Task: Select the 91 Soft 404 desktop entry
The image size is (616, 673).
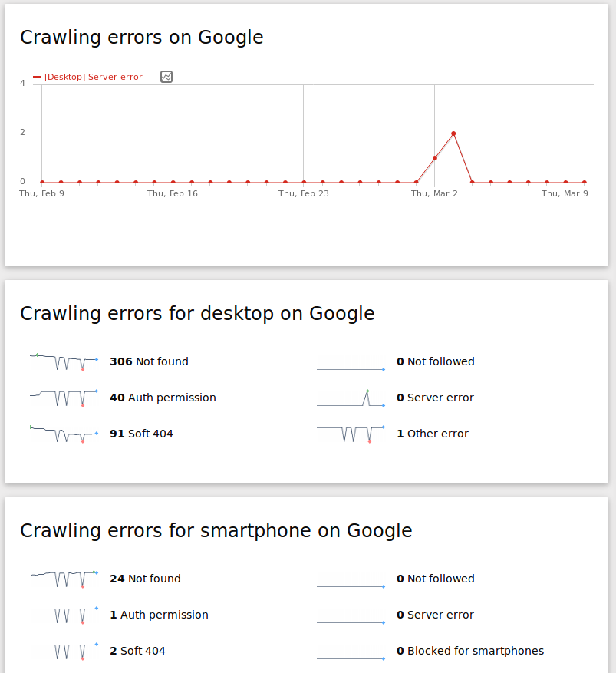Action: tap(141, 434)
